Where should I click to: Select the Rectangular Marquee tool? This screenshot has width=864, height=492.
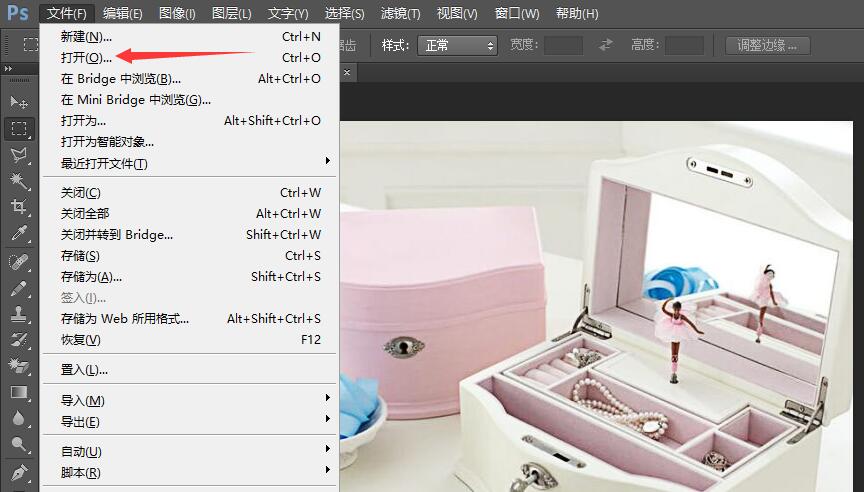[18, 128]
